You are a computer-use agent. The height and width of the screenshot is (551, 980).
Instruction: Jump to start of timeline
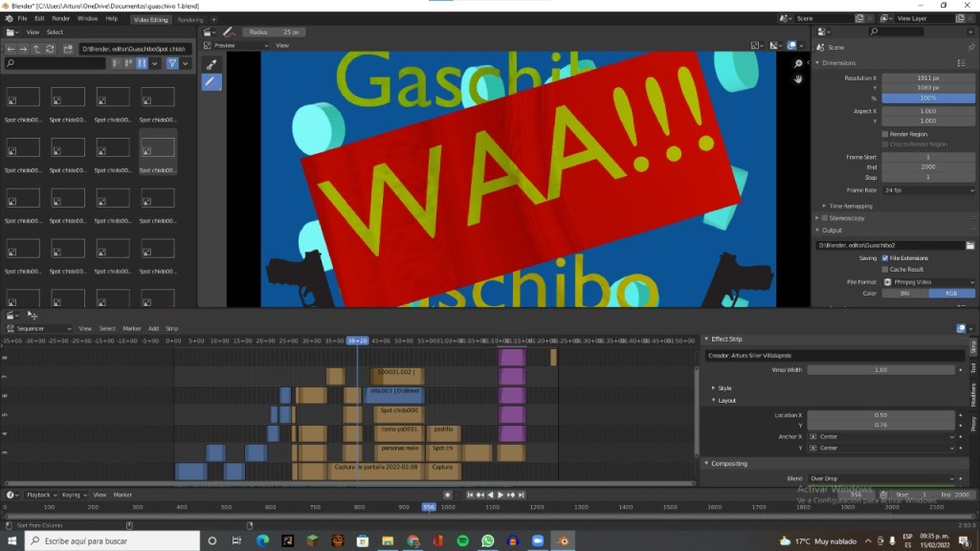470,495
